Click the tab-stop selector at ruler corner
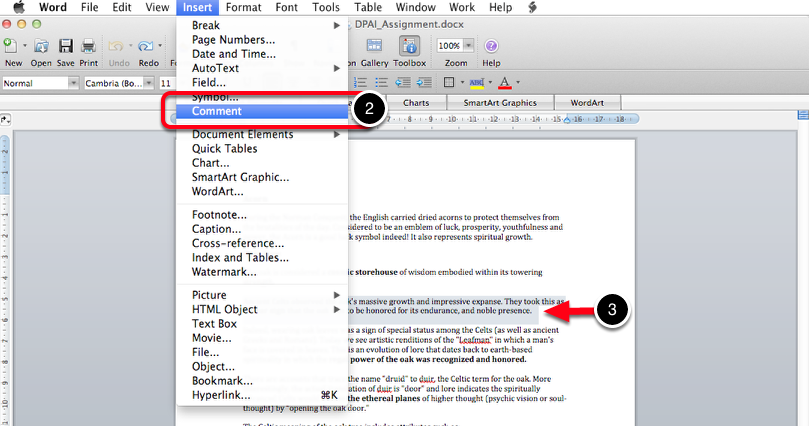 6,120
